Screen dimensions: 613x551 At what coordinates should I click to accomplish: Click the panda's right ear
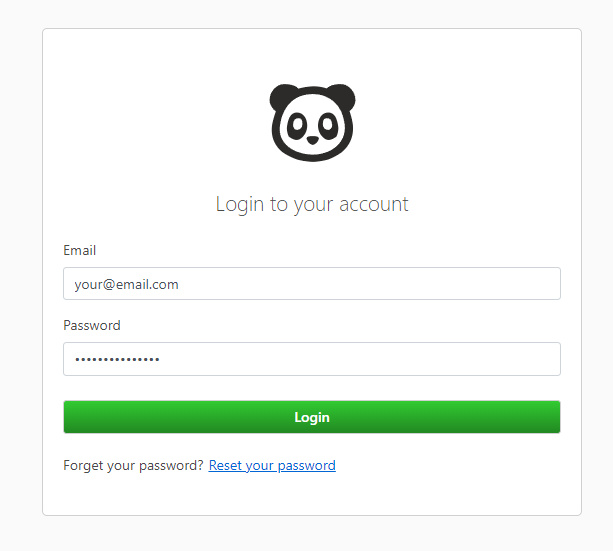[x=342, y=96]
